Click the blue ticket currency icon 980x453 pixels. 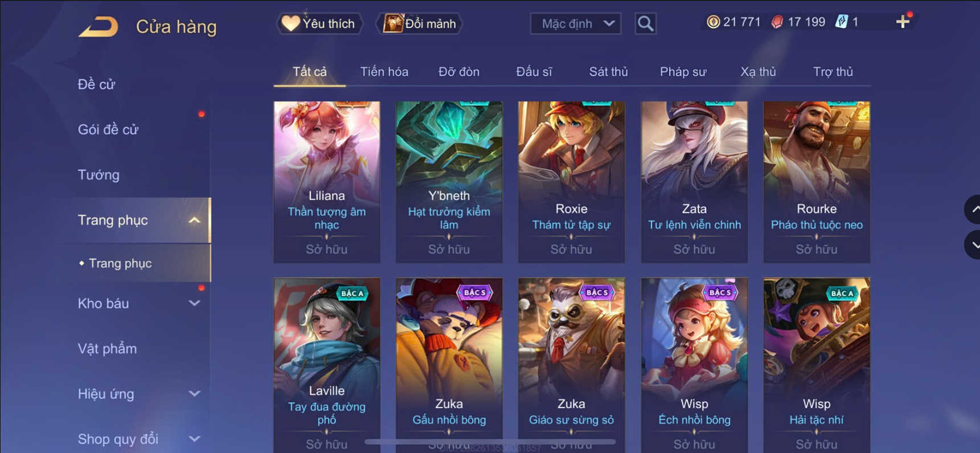tap(842, 22)
